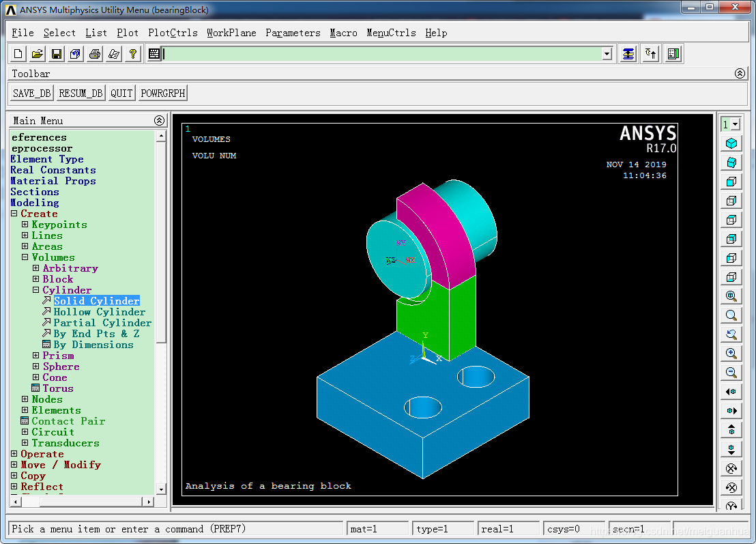Click Main Menu scroll up arrow
Screen dimensions: 756x544
point(161,136)
